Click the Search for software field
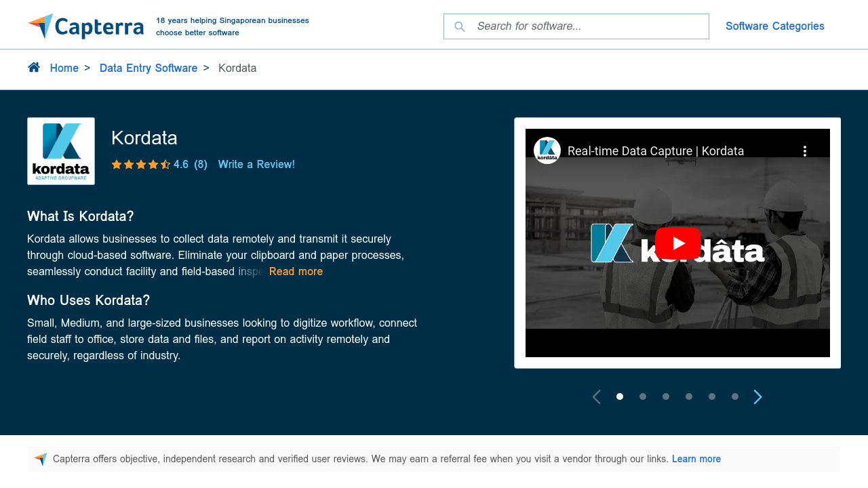Image resolution: width=868 pixels, height=488 pixels. tap(587, 26)
